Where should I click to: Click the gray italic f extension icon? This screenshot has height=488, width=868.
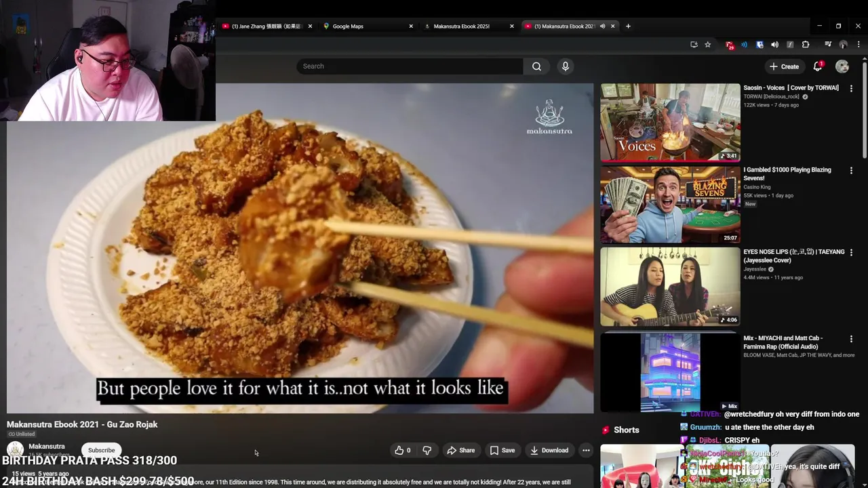[x=790, y=45]
